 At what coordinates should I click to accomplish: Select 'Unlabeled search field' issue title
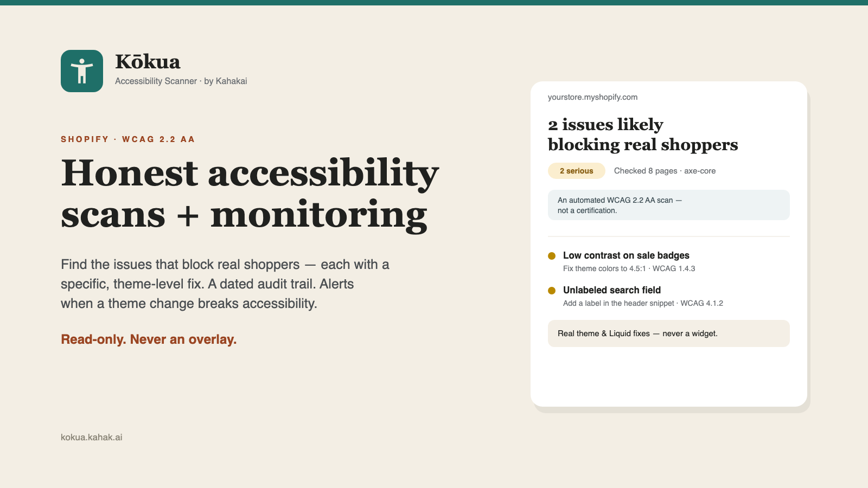612,290
